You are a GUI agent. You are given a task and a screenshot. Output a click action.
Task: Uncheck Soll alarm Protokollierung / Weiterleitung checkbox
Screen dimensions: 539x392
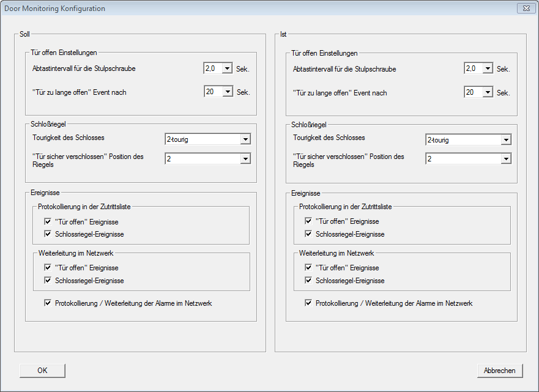click(48, 303)
